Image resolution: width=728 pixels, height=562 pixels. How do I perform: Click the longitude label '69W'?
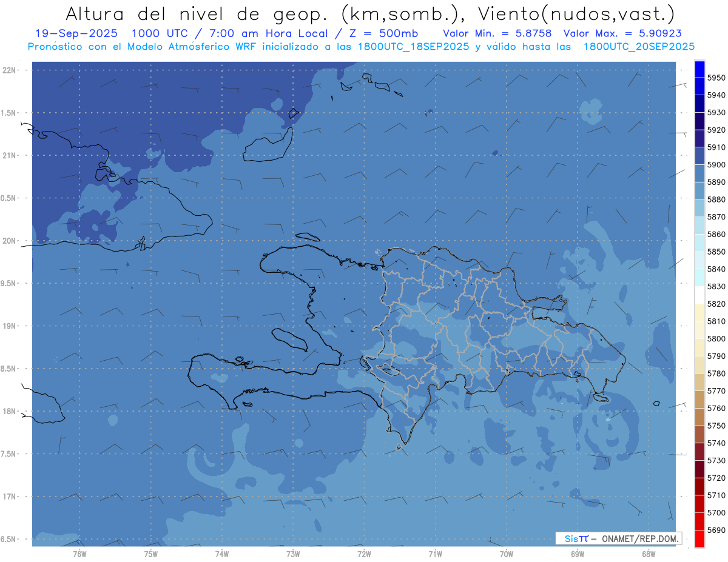pos(577,554)
